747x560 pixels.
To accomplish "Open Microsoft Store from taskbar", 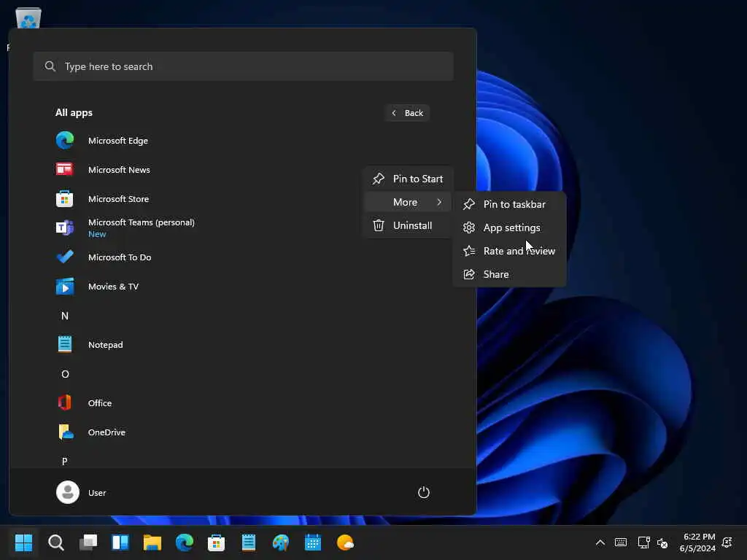I will click(x=216, y=542).
